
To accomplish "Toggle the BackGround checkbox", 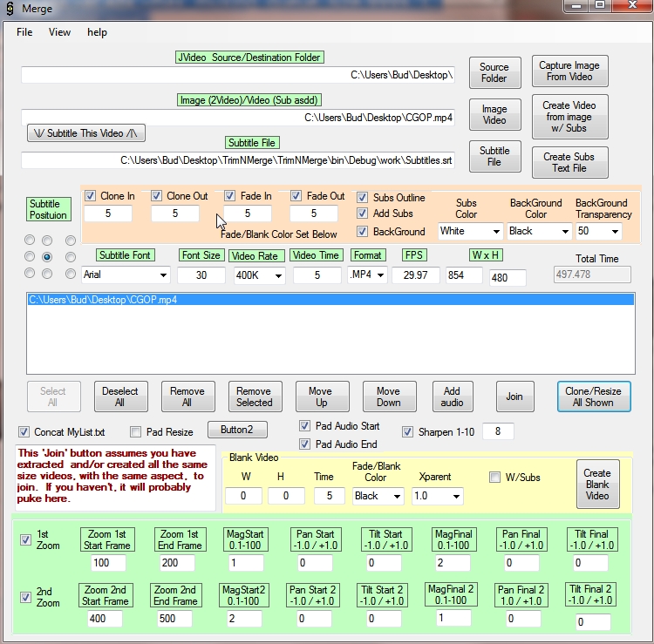I will [363, 231].
